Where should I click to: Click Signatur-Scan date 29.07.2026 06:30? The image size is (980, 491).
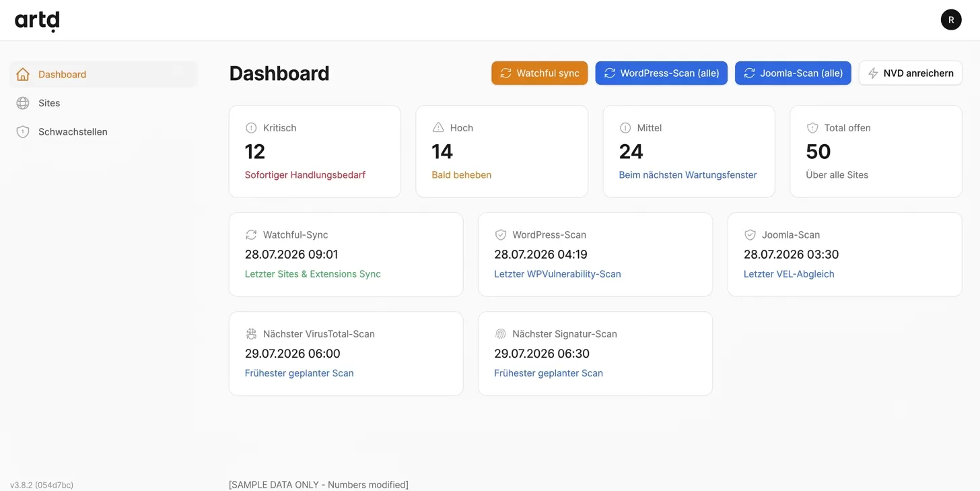pos(542,354)
